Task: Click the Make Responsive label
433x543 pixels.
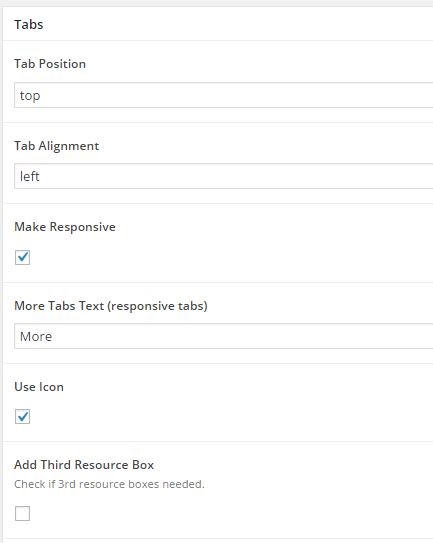Action: click(65, 227)
